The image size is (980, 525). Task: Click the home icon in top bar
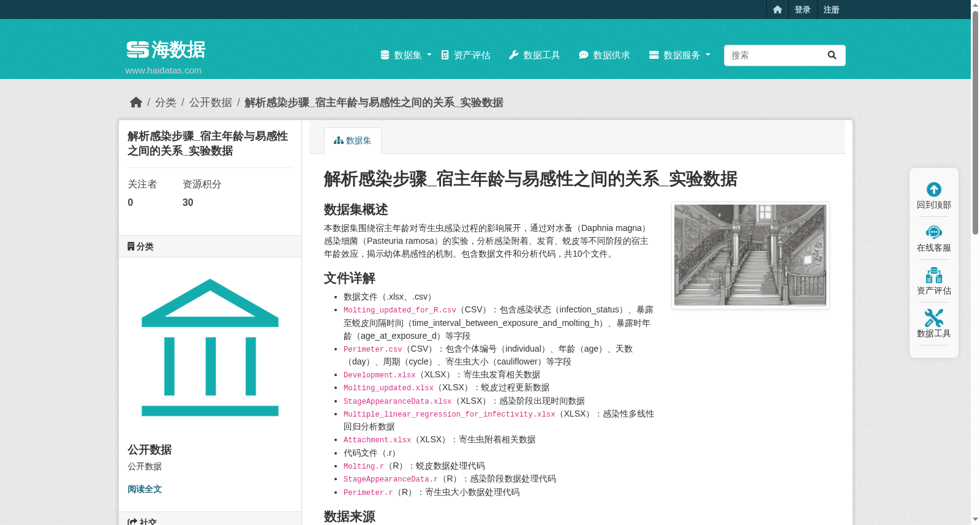coord(777,10)
